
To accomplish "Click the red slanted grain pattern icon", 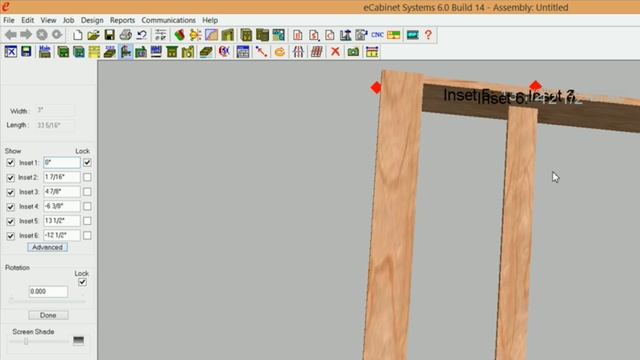I will 317,52.
